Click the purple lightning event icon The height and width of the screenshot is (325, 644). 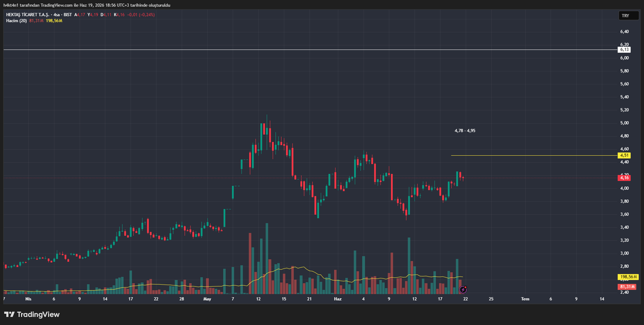click(x=463, y=289)
